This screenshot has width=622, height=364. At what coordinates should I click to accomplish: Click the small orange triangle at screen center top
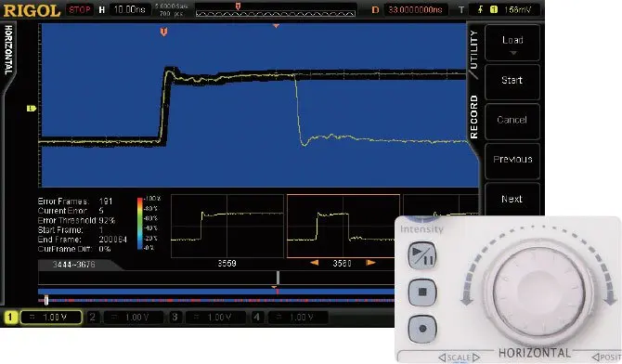tap(276, 26)
